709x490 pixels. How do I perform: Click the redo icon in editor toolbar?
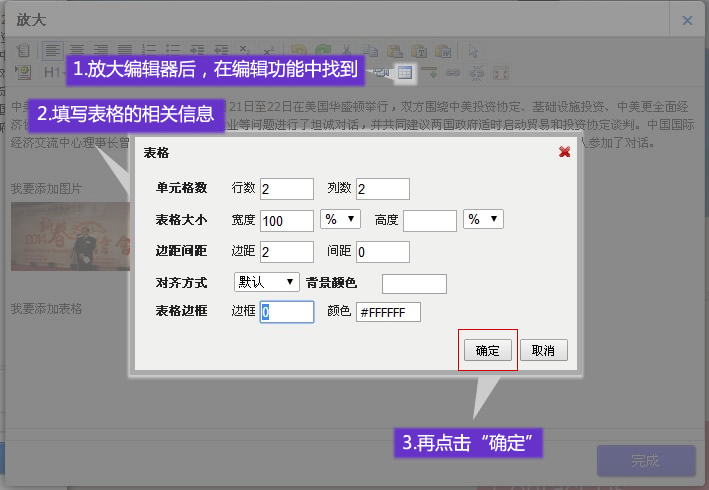[x=322, y=50]
